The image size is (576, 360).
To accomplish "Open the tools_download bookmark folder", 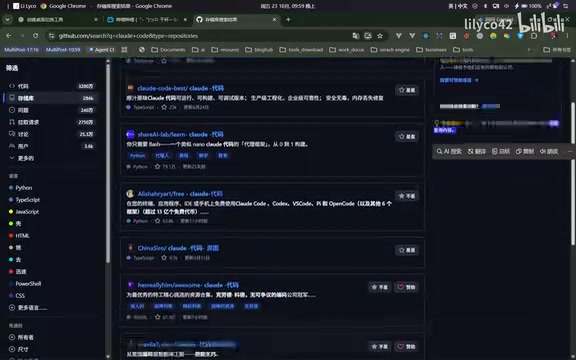I will click(x=301, y=50).
